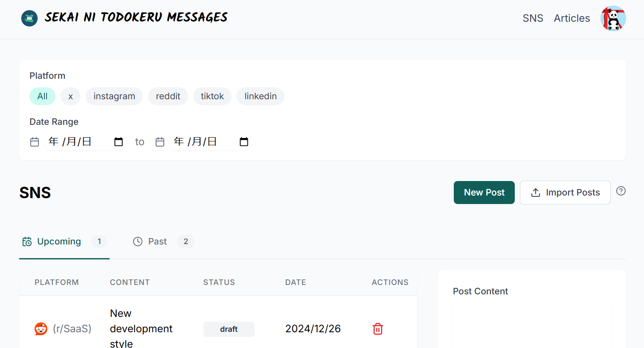The image size is (644, 348).
Task: Click the calendar icon before start date
Action: [x=35, y=142]
